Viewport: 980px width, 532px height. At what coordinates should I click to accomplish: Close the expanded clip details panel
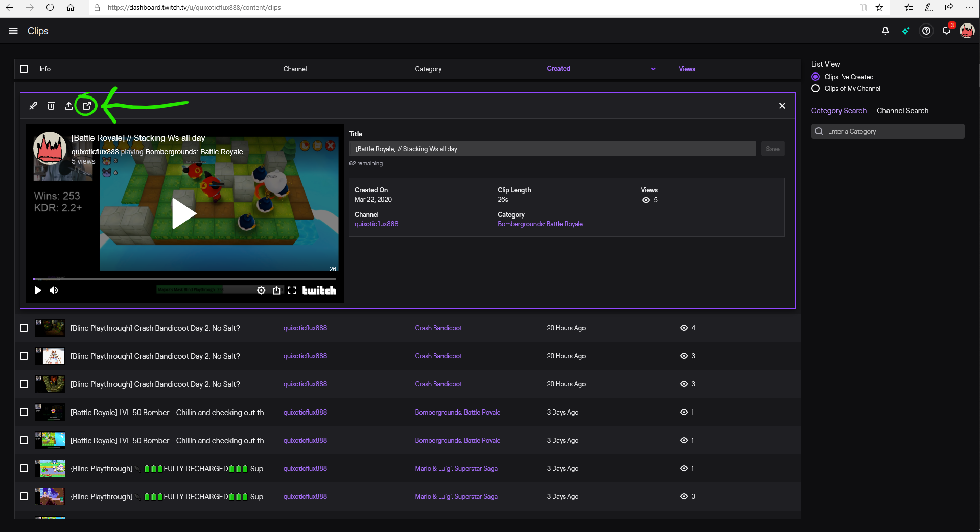coord(782,106)
